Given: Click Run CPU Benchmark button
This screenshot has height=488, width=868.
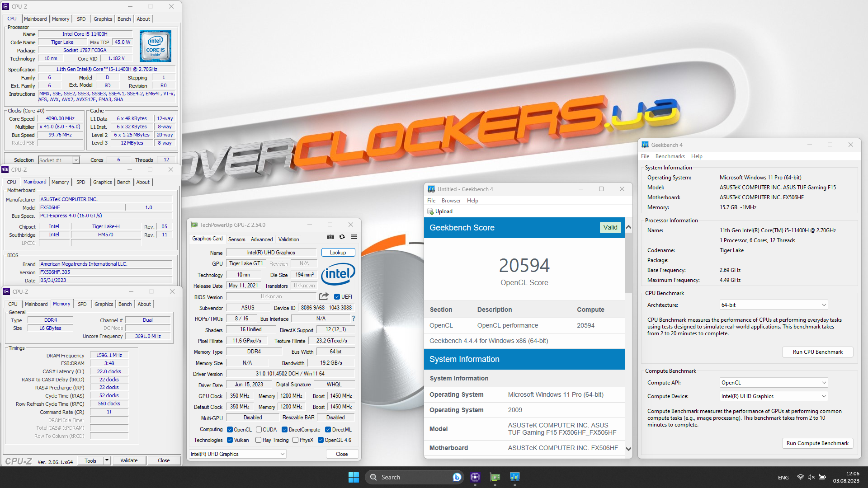Looking at the screenshot, I should coord(817,352).
